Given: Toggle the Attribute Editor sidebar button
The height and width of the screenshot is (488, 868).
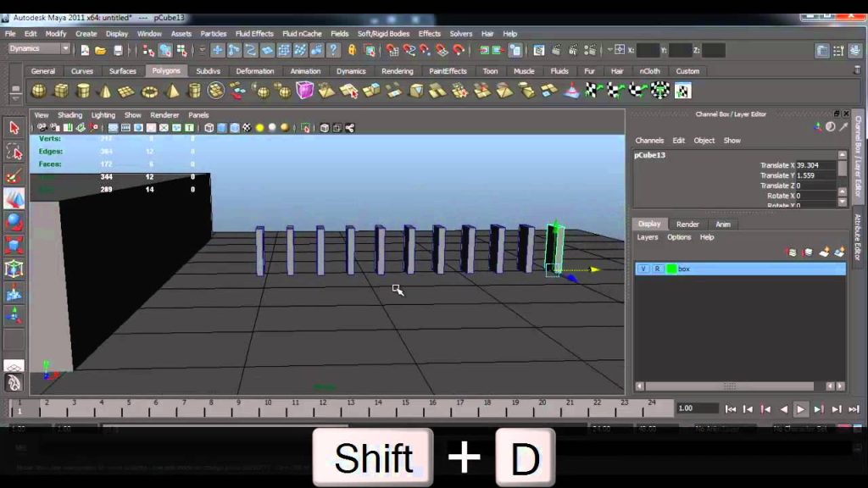Looking at the screenshot, I should pyautogui.click(x=822, y=51).
